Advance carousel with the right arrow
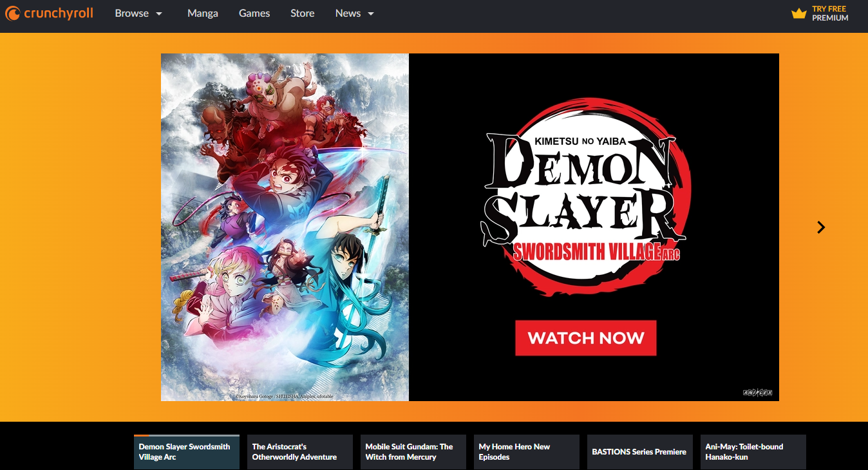Viewport: 868px width, 470px height. coord(821,227)
